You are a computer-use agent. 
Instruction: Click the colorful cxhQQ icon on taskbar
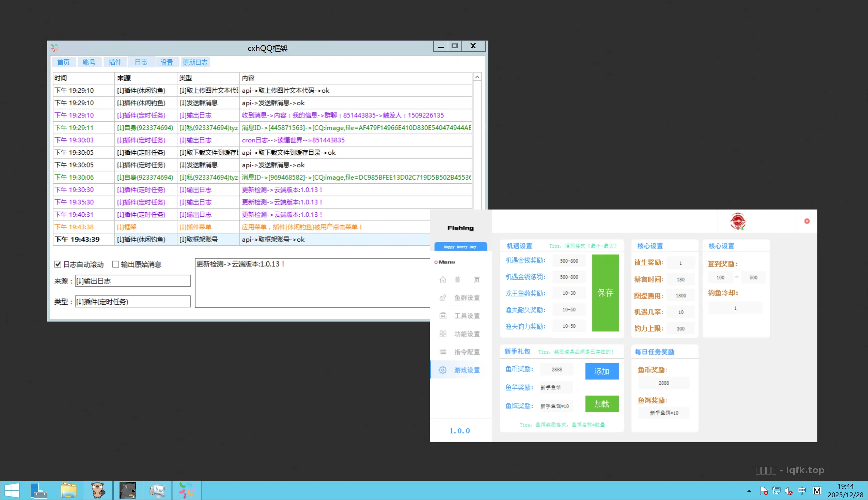[187, 490]
